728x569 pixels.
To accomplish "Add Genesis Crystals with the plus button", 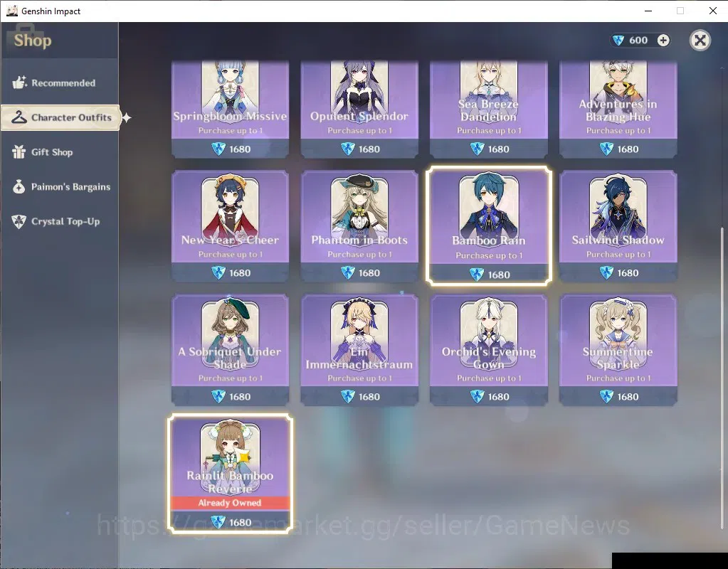I will coord(663,41).
